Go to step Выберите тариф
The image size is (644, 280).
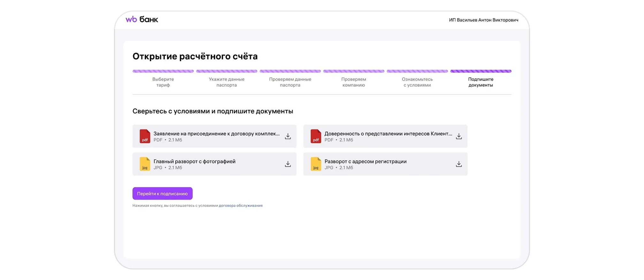pos(163,82)
